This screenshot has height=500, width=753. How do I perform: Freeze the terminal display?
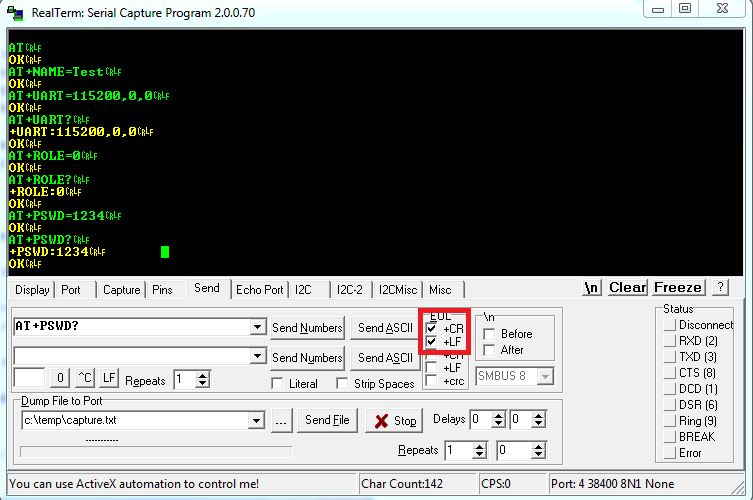pyautogui.click(x=678, y=287)
